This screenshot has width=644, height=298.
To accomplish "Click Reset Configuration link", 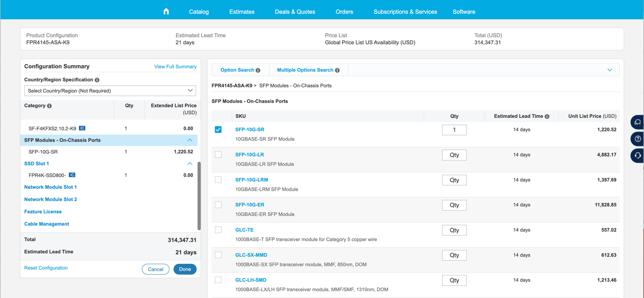I will (x=46, y=268).
